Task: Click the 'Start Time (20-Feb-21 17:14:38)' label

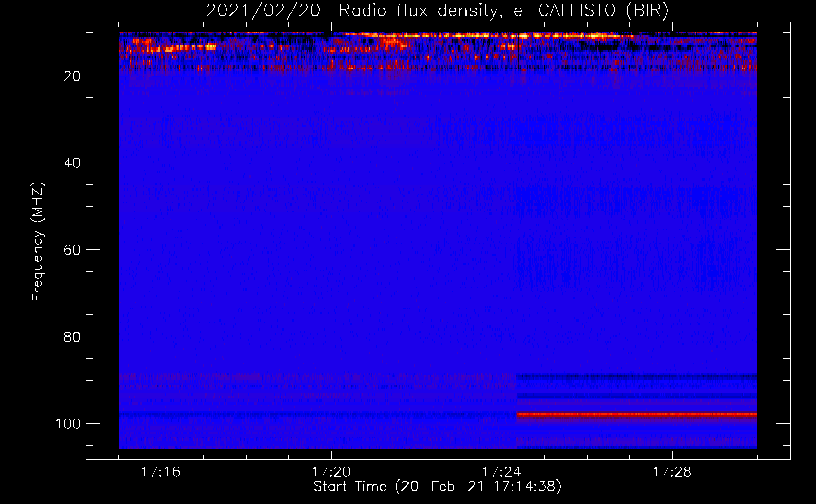Action: pos(437,487)
